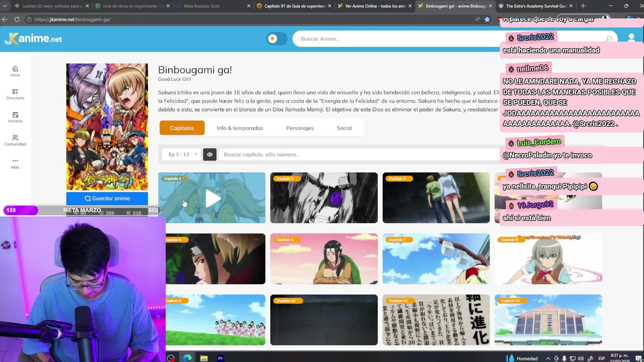Click the browser back arrow

coord(5,19)
